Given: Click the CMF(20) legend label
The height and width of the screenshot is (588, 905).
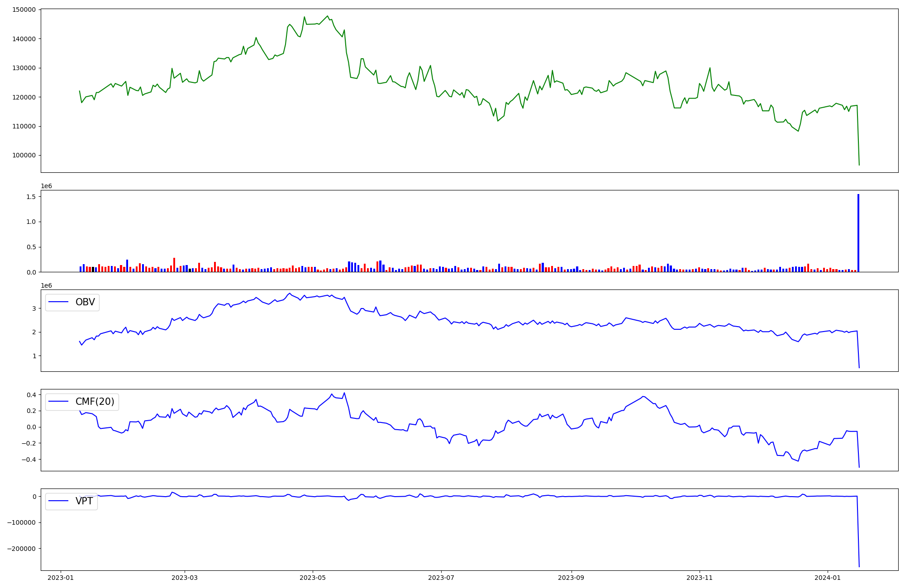Looking at the screenshot, I should 95,402.
